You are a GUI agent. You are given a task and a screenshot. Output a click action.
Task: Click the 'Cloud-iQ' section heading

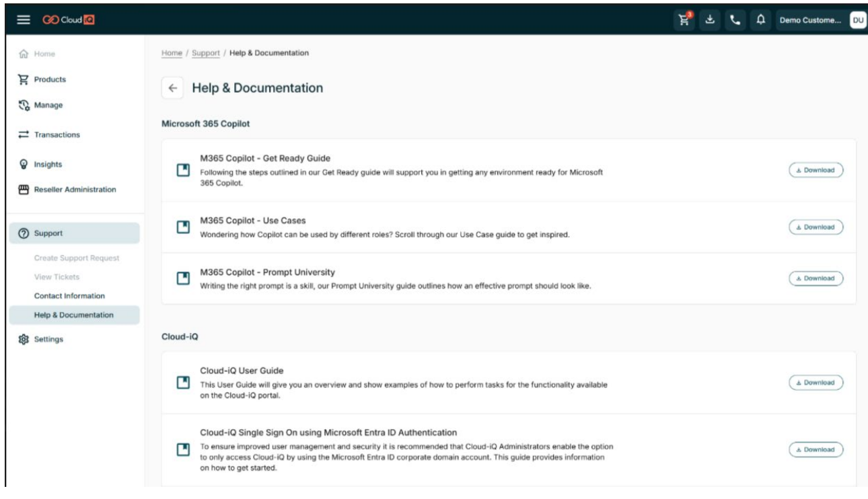click(x=180, y=336)
